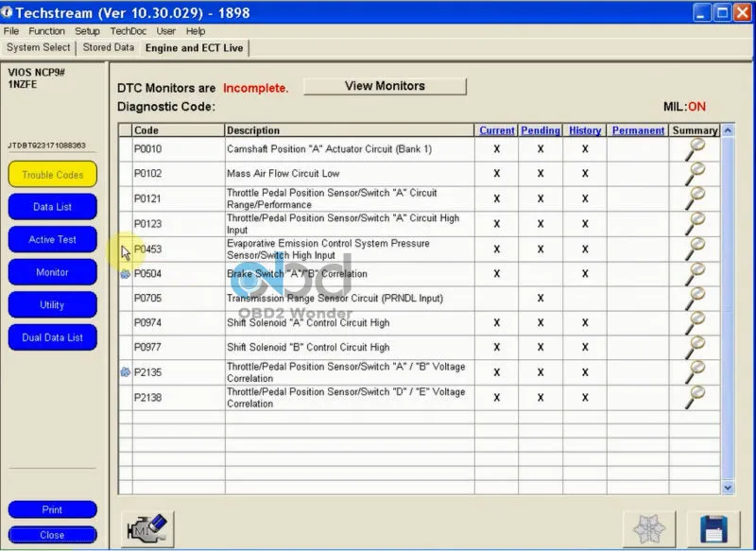
Task: Click the grayed snowflake freeze frame button
Action: 649,529
